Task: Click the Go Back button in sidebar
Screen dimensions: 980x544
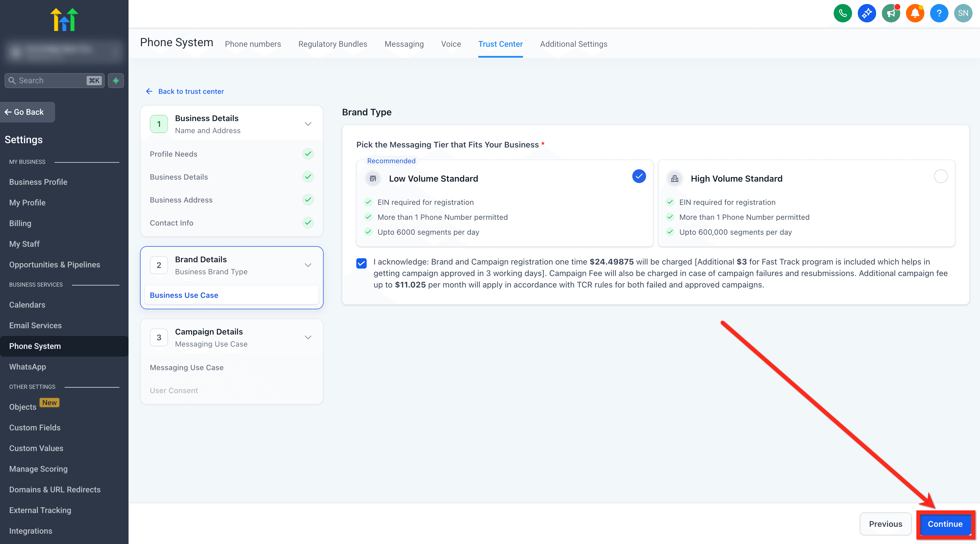Action: (x=27, y=112)
